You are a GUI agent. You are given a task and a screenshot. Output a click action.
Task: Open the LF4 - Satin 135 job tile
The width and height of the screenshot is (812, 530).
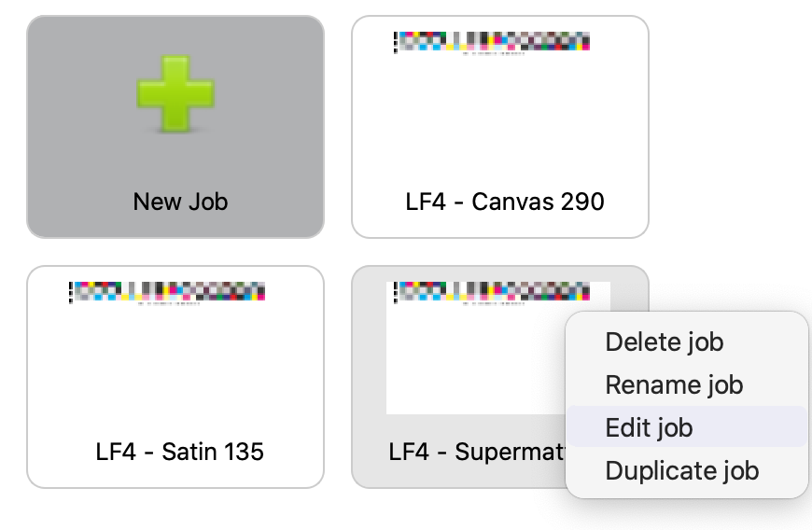point(175,377)
